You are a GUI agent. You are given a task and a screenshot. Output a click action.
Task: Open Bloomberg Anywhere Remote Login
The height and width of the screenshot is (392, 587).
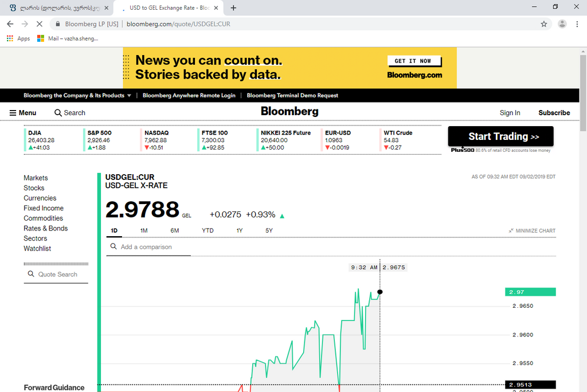pos(189,96)
